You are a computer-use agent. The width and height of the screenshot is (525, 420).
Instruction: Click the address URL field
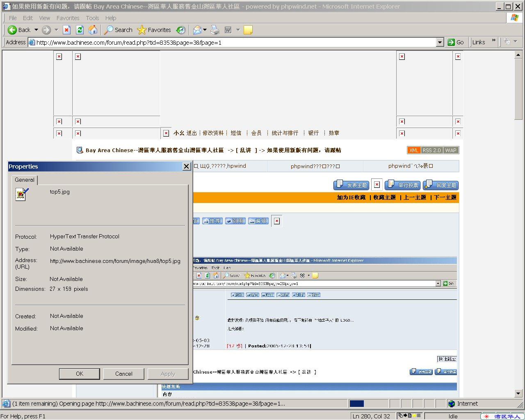(234, 42)
